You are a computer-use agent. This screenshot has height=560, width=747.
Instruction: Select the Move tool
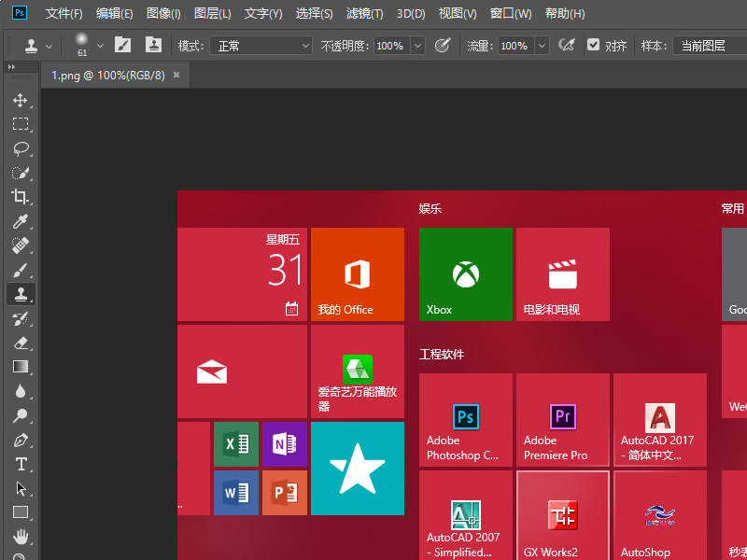(20, 100)
